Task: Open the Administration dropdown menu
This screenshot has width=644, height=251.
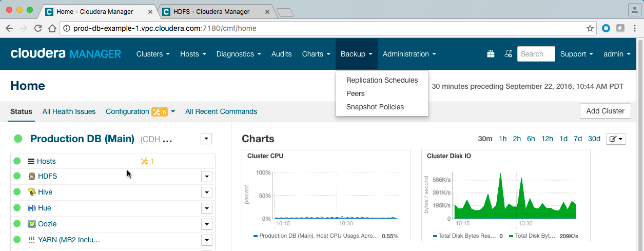Action: click(409, 54)
